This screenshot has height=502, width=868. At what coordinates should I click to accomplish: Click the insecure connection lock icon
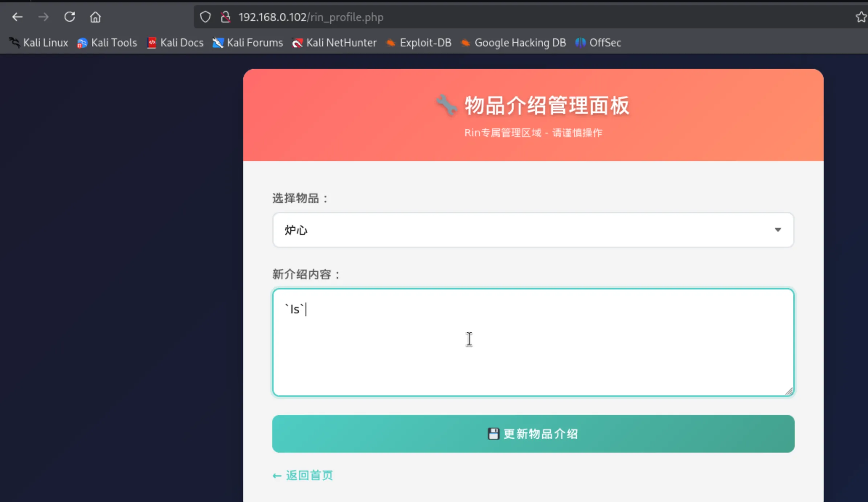(225, 17)
